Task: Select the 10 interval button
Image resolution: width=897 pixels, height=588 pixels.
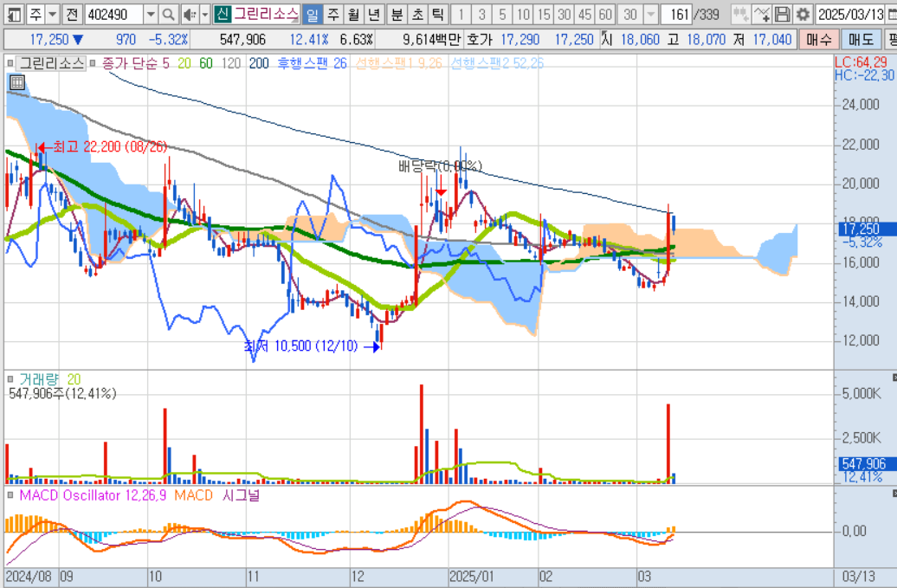Action: pos(523,14)
